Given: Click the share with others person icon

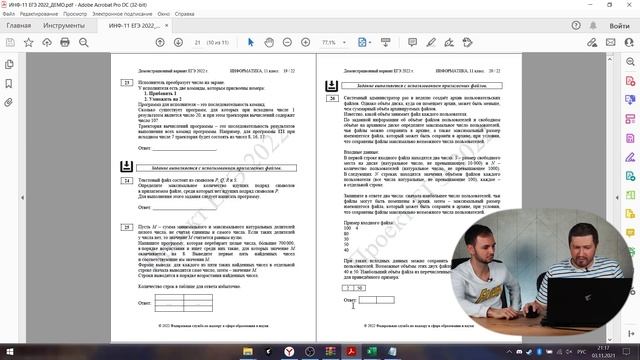Looking at the screenshot, I should click(629, 42).
